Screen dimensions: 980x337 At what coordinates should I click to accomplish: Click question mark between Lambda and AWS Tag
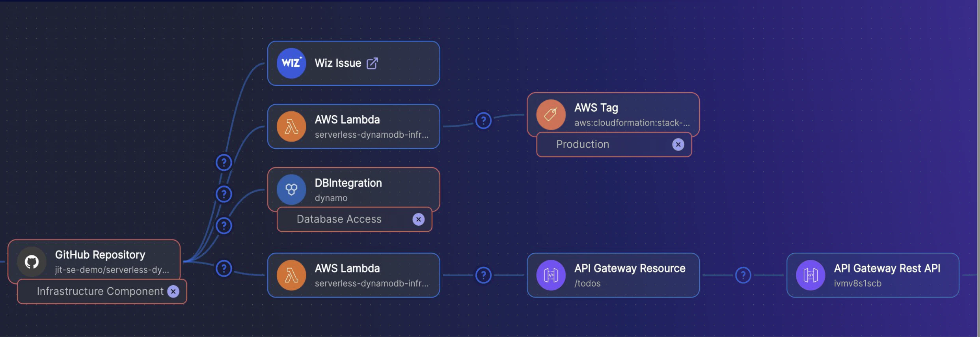pyautogui.click(x=483, y=120)
